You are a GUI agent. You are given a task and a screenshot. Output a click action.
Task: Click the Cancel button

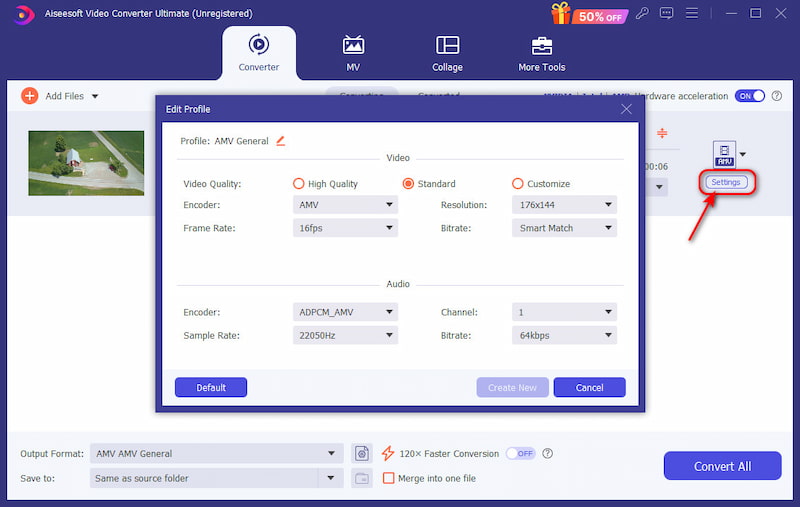(589, 388)
